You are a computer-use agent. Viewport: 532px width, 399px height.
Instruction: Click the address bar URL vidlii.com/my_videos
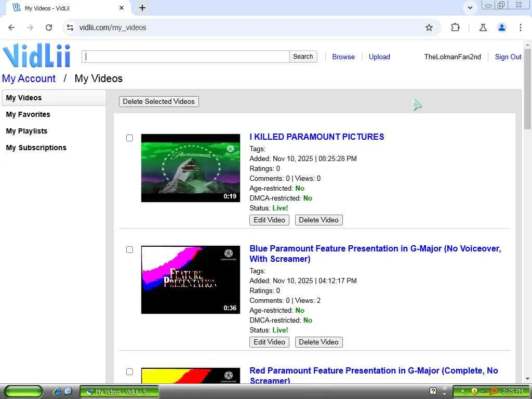(113, 28)
